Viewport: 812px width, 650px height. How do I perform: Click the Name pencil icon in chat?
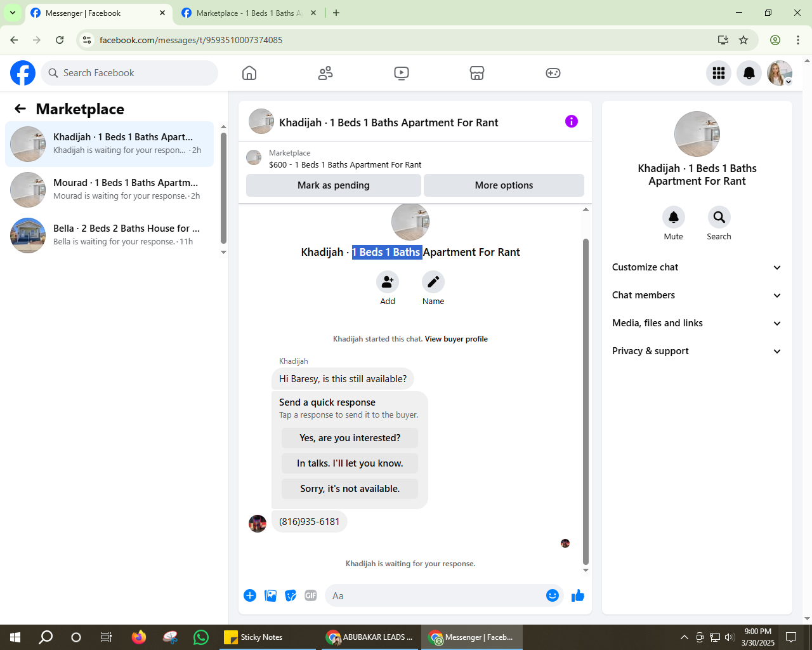[433, 282]
